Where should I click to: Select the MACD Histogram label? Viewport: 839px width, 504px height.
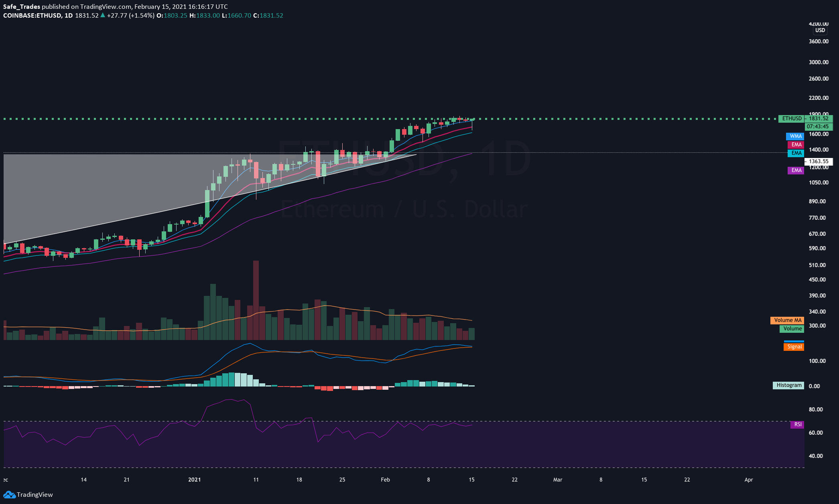(788, 385)
